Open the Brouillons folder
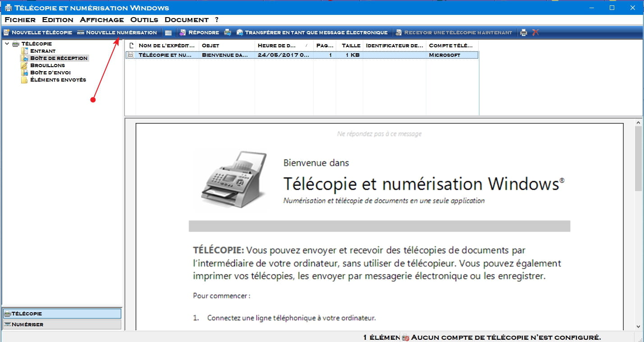 pyautogui.click(x=47, y=65)
